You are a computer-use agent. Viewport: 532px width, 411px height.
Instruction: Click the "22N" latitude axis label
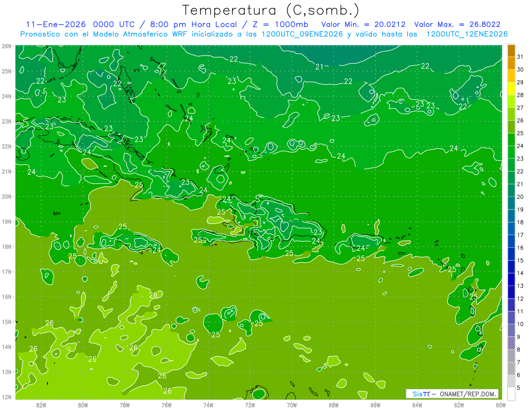point(7,146)
